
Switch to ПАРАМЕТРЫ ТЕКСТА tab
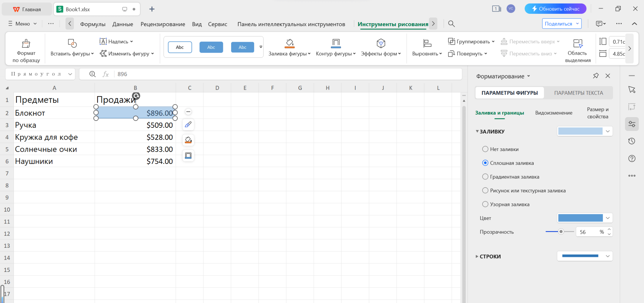578,93
